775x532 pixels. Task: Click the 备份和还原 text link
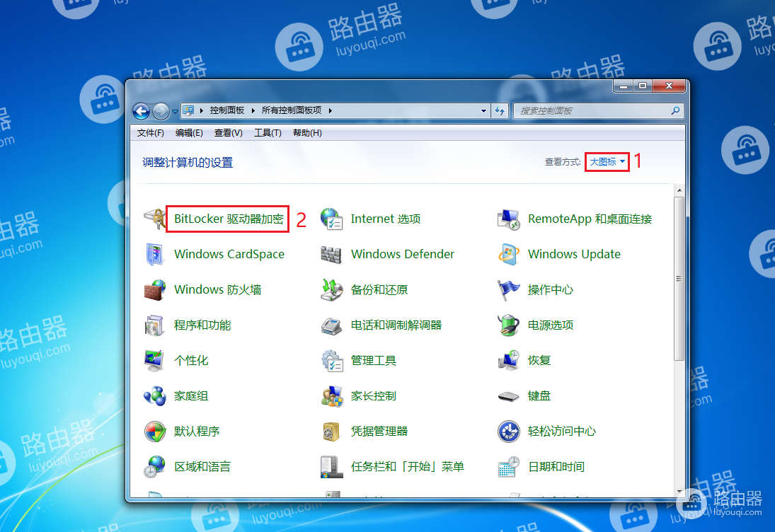(379, 290)
